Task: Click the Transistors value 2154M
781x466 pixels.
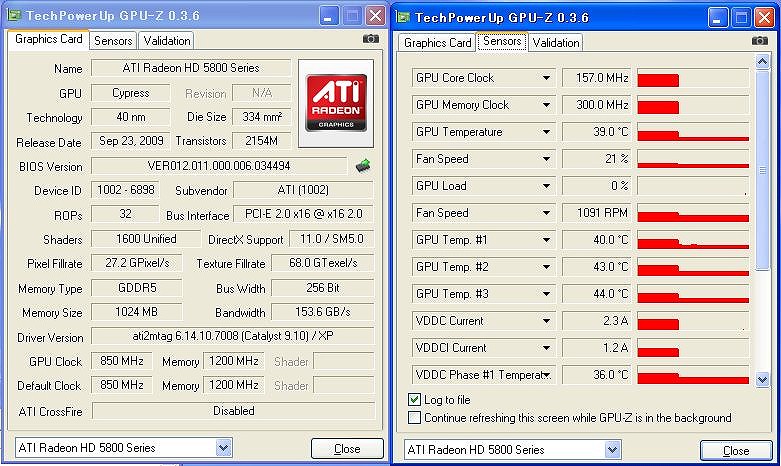Action: [x=261, y=141]
